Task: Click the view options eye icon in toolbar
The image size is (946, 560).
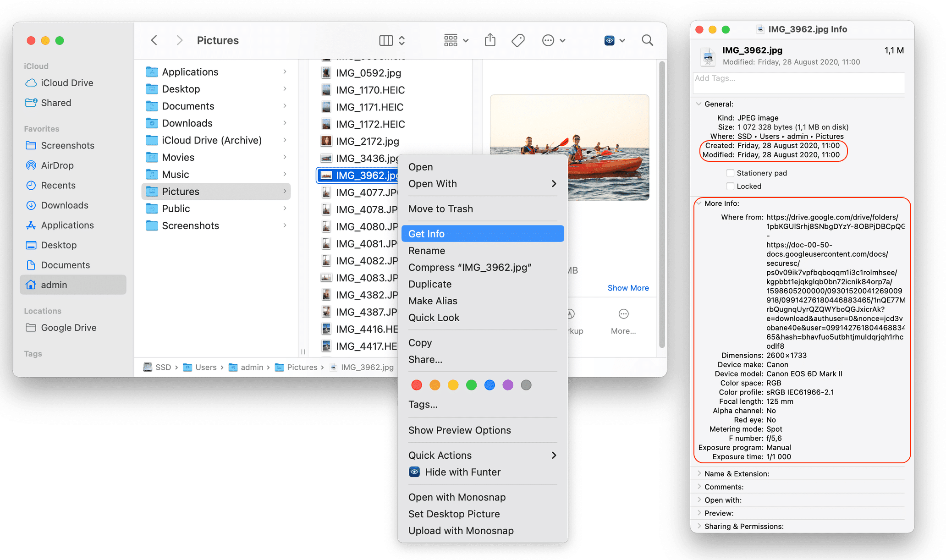Action: [x=608, y=40]
